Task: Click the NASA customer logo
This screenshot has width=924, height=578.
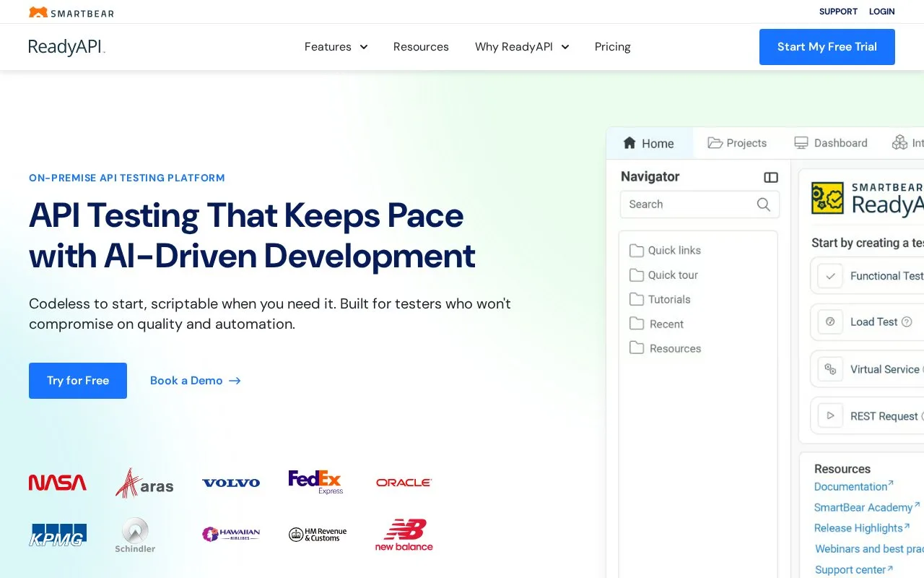Action: [x=58, y=483]
